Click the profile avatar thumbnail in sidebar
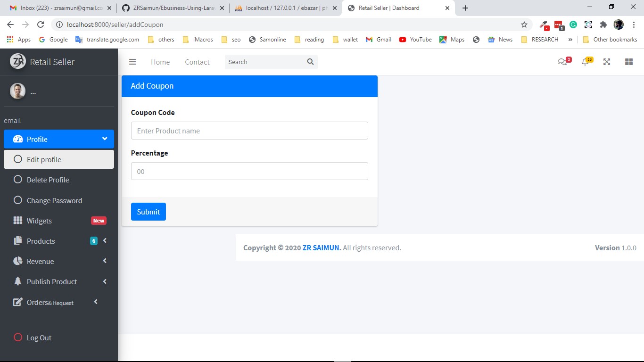The height and width of the screenshot is (362, 644). click(x=17, y=90)
